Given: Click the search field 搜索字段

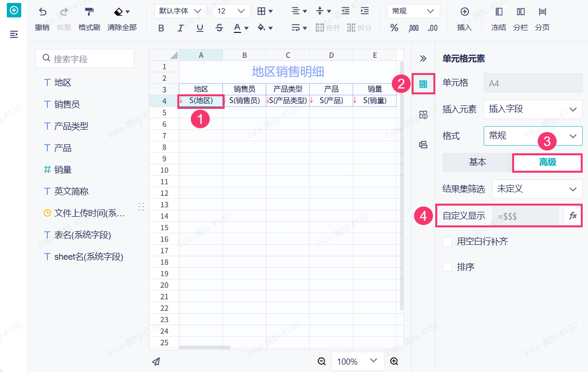Looking at the screenshot, I should [x=85, y=59].
